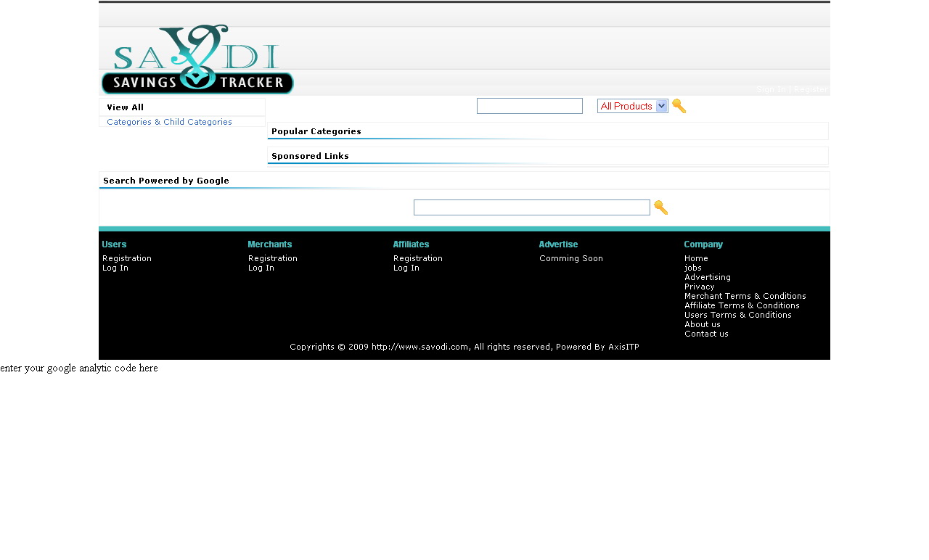Click the Advertise footer column heading
Image resolution: width=929 pixels, height=560 pixels.
[x=559, y=244]
